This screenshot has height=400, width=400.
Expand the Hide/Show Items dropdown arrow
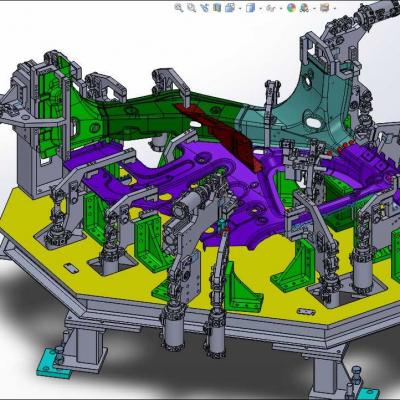pyautogui.click(x=281, y=8)
